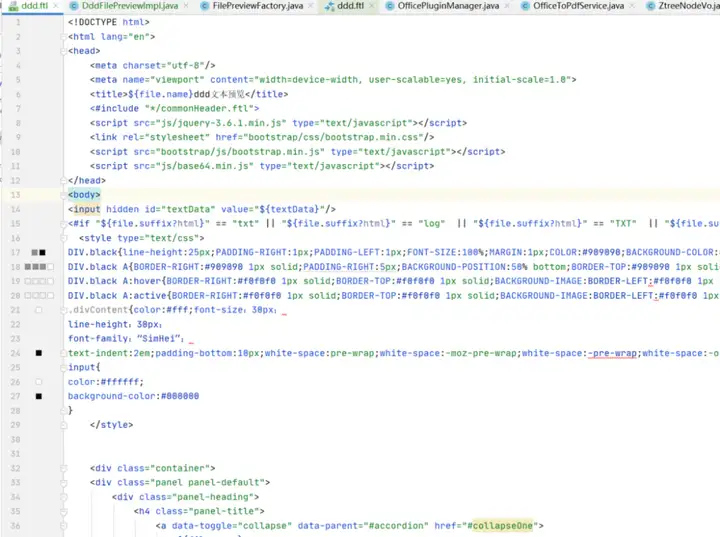Click the fold marker at closing head line 12
720x537 pixels.
click(x=63, y=181)
